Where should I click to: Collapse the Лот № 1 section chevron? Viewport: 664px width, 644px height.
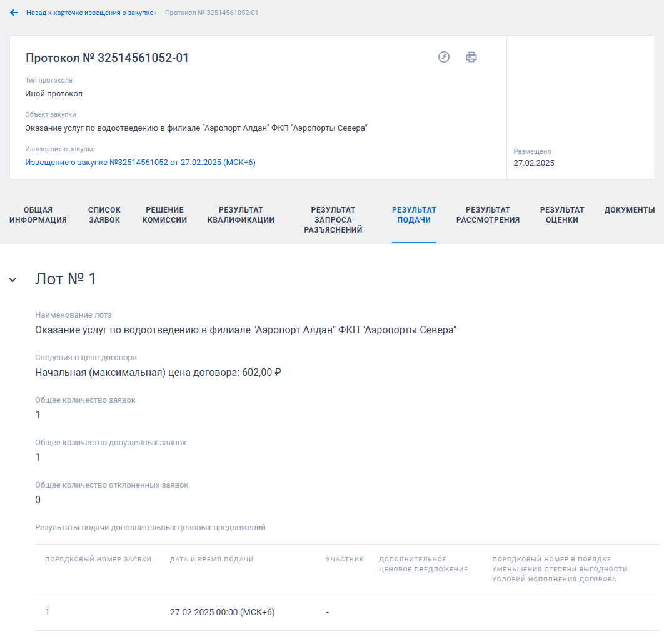click(13, 280)
